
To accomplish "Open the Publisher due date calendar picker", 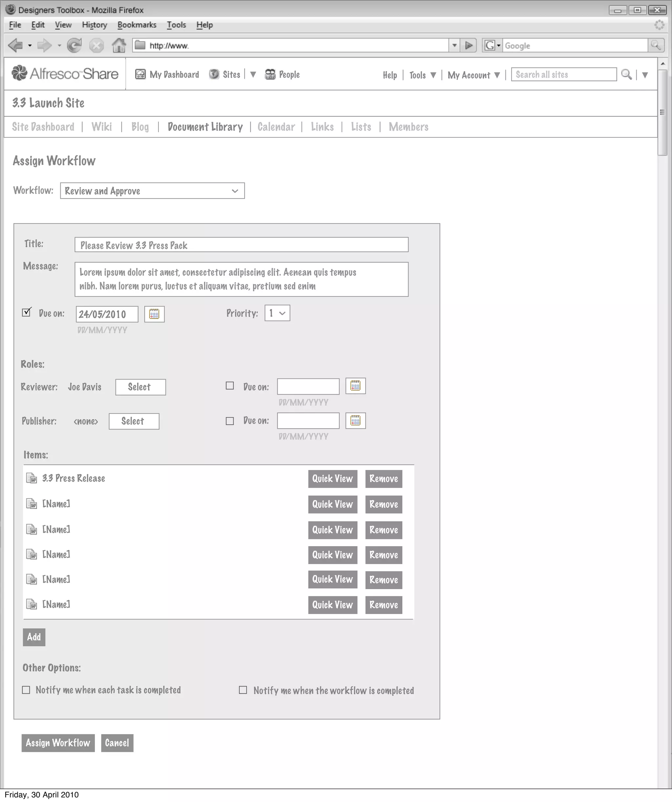I will pyautogui.click(x=355, y=421).
